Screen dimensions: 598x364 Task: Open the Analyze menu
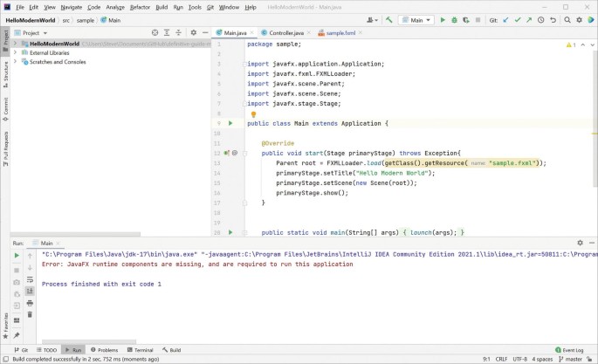[115, 7]
